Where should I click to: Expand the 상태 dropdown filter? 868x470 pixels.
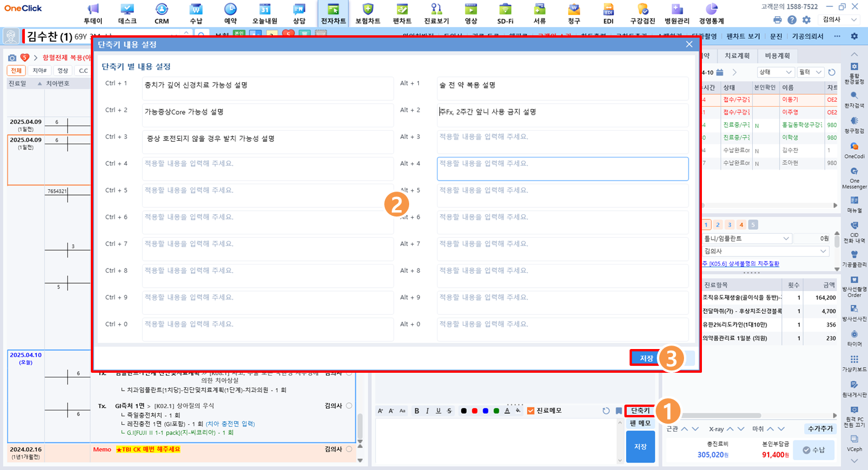775,72
